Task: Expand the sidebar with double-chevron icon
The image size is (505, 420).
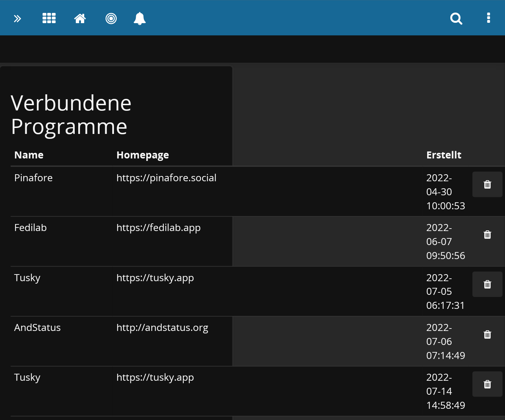Action: point(17,19)
